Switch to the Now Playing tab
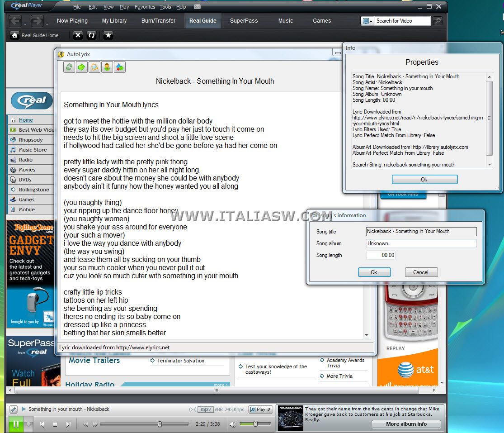This screenshot has width=504, height=433. pos(72,21)
